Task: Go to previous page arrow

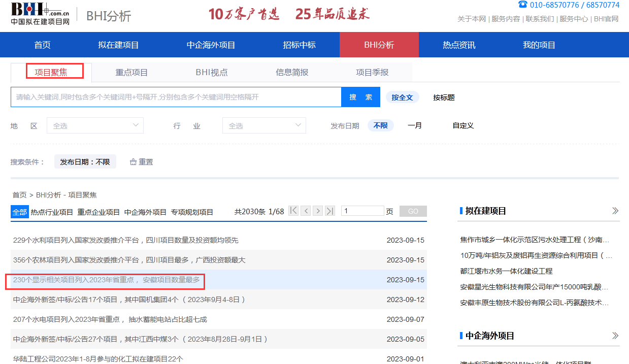Action: tap(306, 211)
